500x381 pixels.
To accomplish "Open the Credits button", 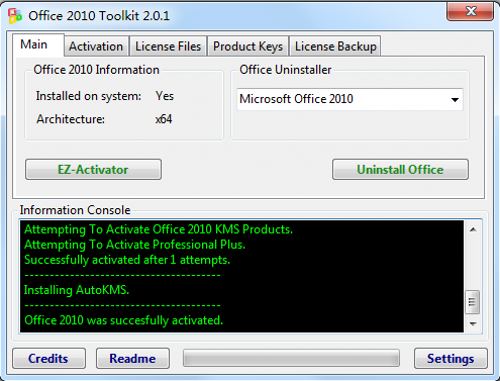I will (49, 358).
